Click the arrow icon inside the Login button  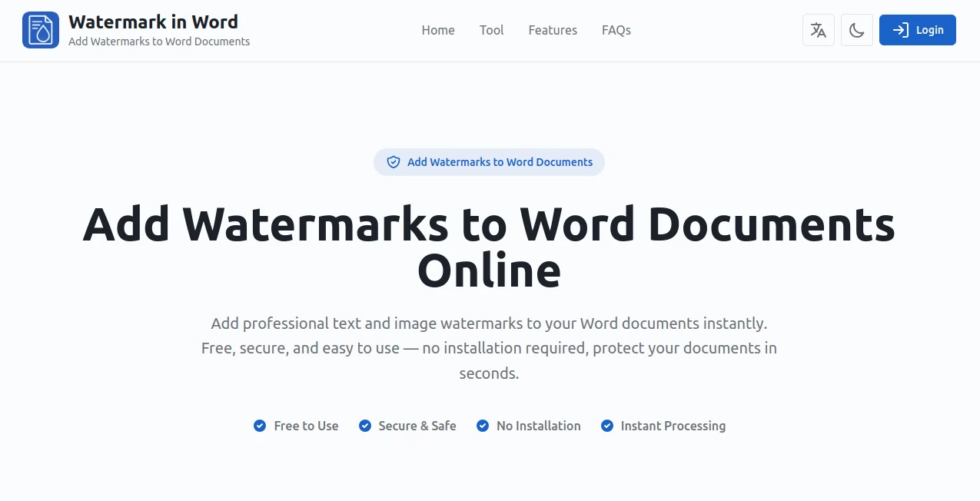[899, 30]
